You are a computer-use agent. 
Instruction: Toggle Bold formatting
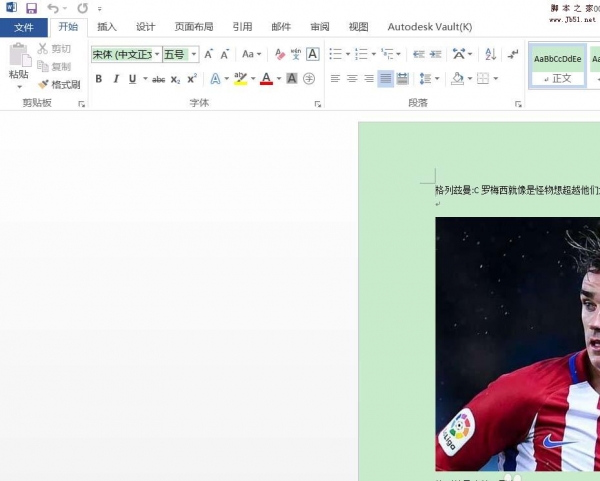(99, 79)
